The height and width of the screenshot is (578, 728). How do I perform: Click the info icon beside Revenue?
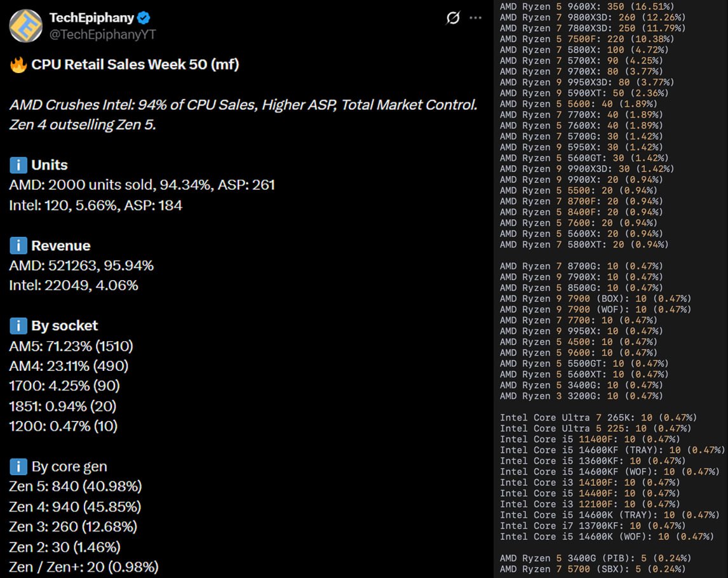coord(18,246)
